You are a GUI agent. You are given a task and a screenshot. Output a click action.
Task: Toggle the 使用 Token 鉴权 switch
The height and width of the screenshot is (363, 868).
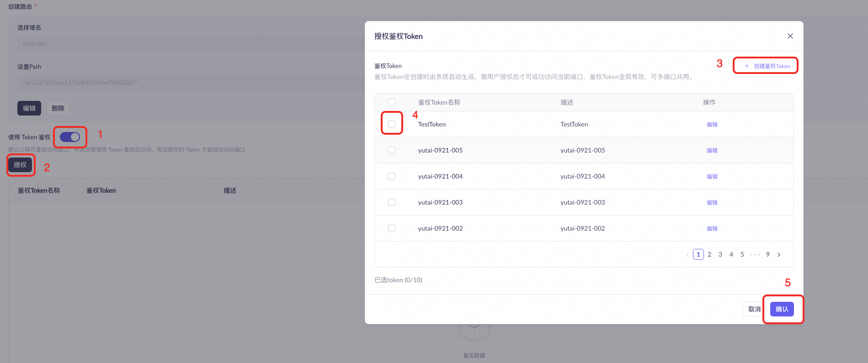coord(70,137)
